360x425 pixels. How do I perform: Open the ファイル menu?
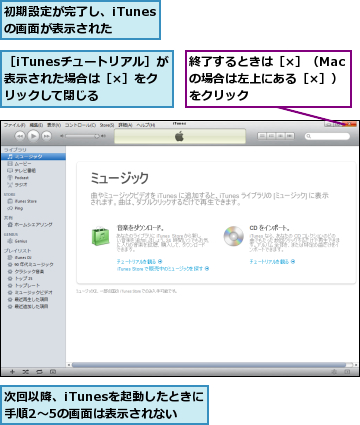[14, 125]
